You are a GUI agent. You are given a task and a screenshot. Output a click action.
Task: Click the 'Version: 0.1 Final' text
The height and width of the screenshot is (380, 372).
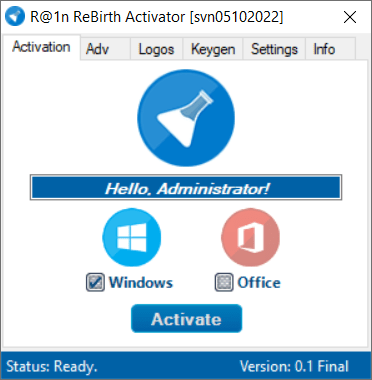294,366
